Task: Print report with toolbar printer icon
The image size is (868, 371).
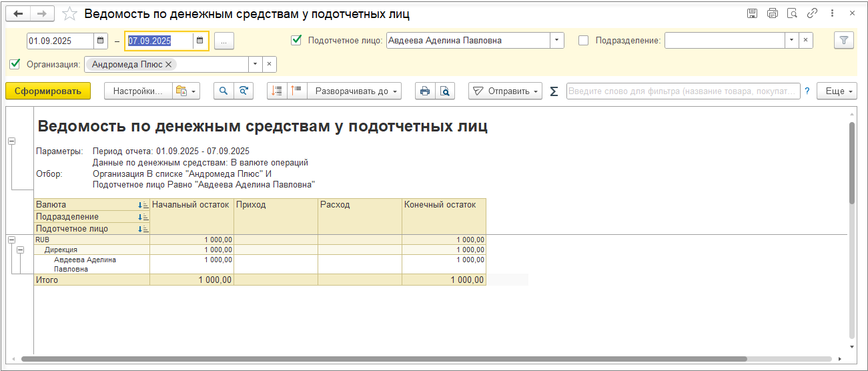Action: click(424, 91)
